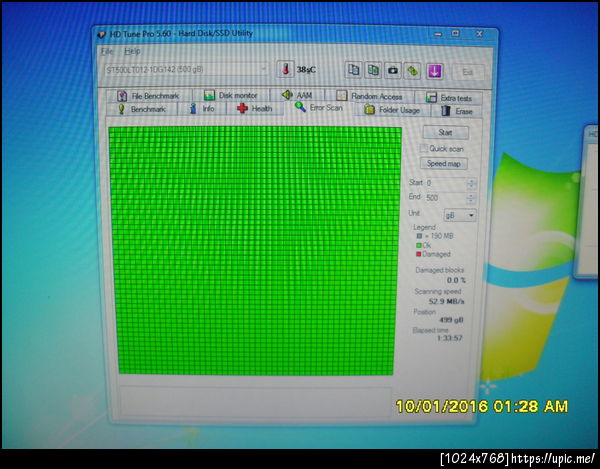600x469 pixels.
Task: Open the File menu
Action: click(107, 51)
